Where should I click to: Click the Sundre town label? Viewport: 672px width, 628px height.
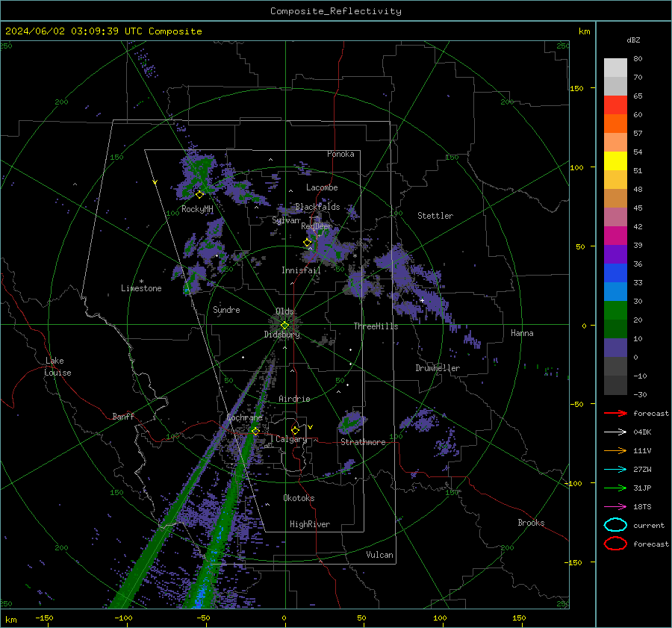[226, 309]
